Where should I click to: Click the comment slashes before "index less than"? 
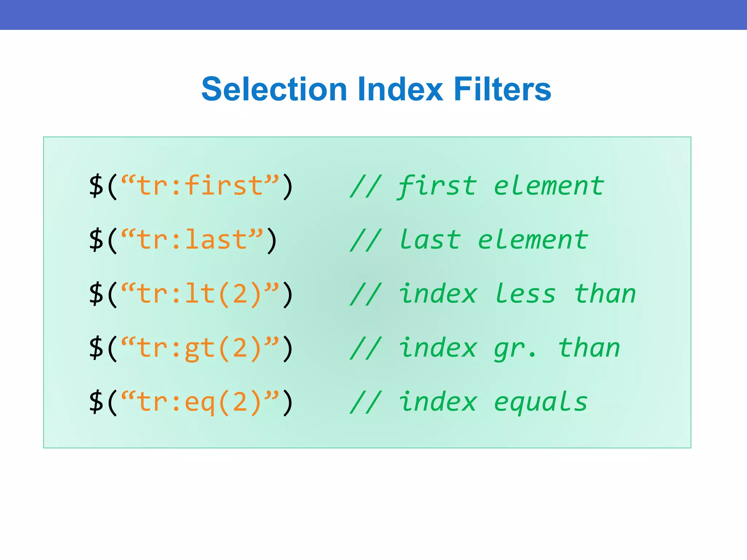click(x=366, y=294)
